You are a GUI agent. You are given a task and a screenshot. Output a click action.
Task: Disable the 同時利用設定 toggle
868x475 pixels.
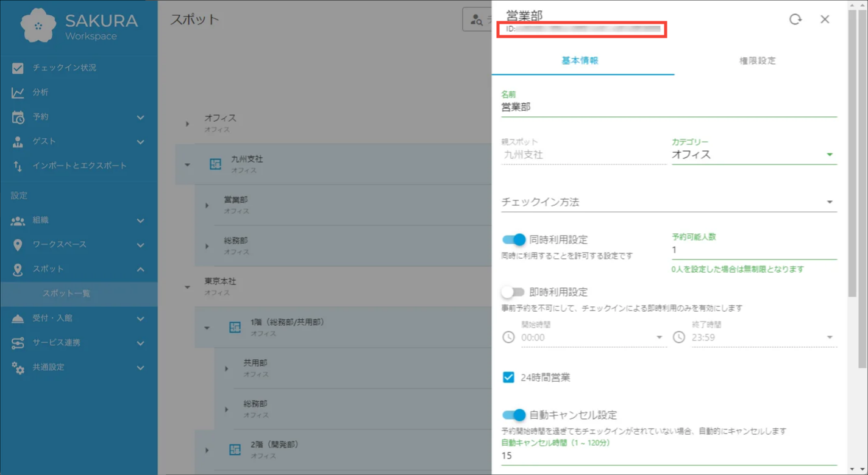(x=513, y=240)
